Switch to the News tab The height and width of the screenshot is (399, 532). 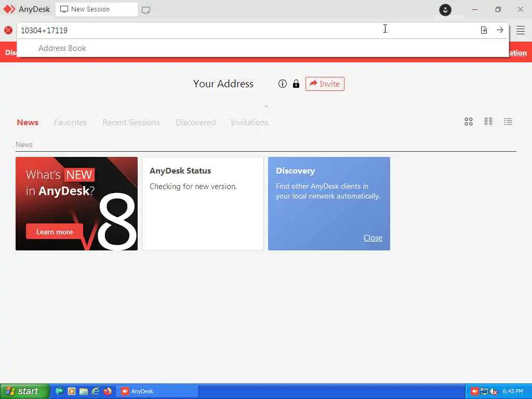pos(28,123)
